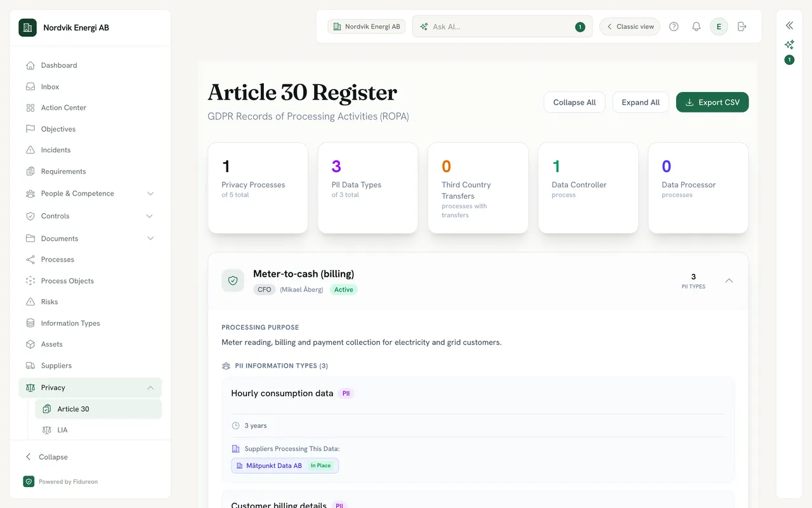Open Incidents page
The width and height of the screenshot is (812, 508).
point(90,150)
